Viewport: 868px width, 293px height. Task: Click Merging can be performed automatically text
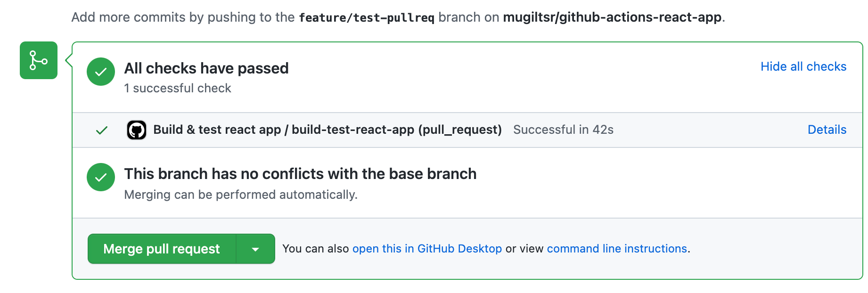click(x=241, y=195)
